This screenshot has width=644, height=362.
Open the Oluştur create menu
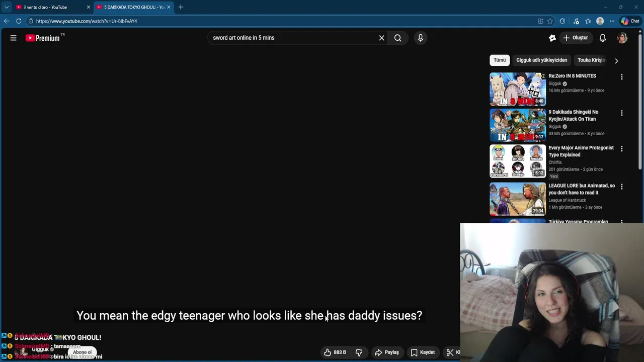click(x=576, y=38)
